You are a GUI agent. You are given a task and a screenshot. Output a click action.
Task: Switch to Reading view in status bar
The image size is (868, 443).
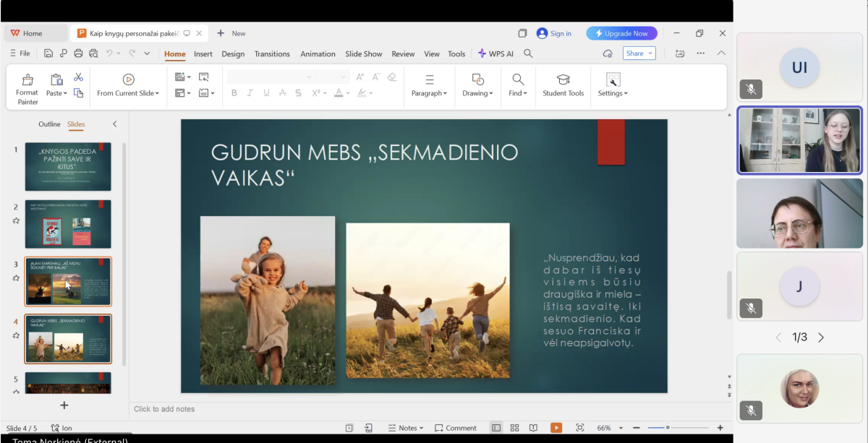pos(533,428)
